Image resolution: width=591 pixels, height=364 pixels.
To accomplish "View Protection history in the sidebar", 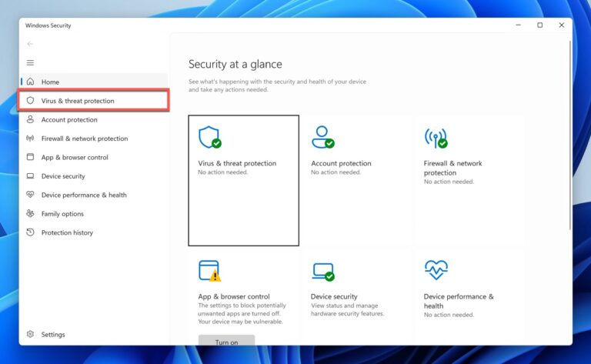I will click(94, 232).
